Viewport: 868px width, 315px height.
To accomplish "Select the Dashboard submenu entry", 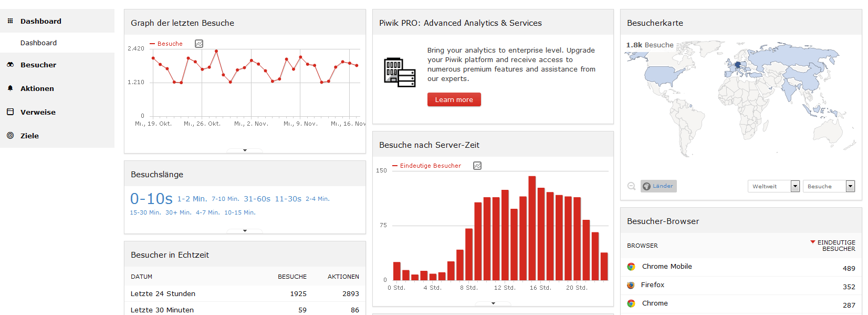I will pyautogui.click(x=38, y=43).
